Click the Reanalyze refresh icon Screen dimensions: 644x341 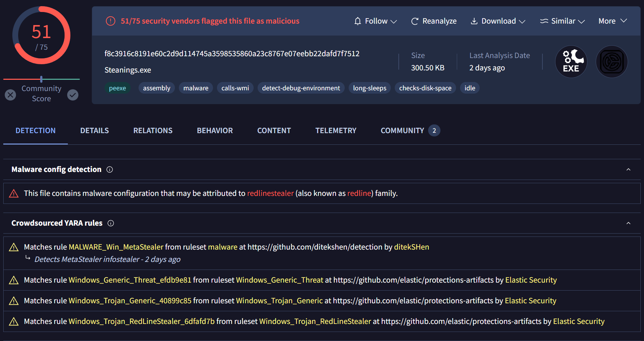pyautogui.click(x=415, y=21)
